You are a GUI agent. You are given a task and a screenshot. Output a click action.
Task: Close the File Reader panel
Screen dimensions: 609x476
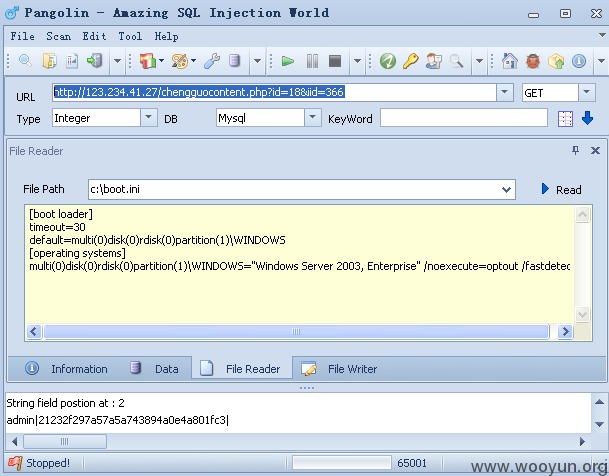[595, 151]
